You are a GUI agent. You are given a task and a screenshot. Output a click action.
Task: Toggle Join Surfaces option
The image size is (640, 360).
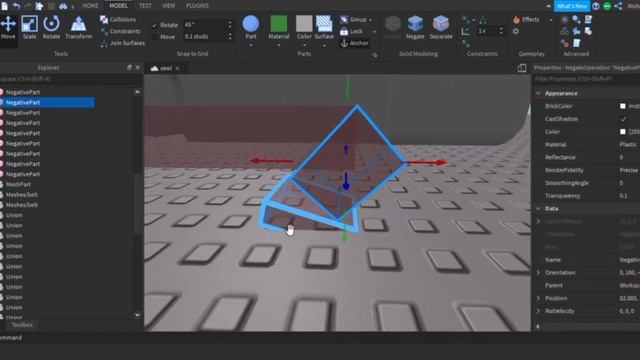point(122,43)
